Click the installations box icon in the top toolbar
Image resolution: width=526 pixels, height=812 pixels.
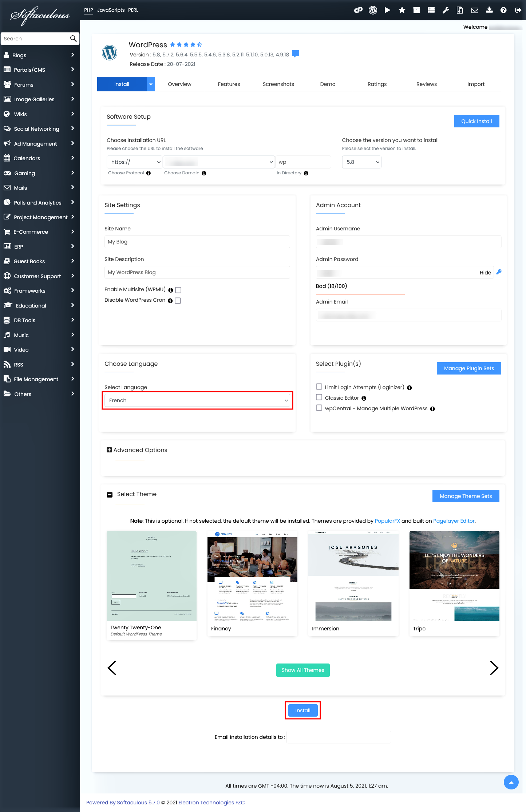(416, 10)
